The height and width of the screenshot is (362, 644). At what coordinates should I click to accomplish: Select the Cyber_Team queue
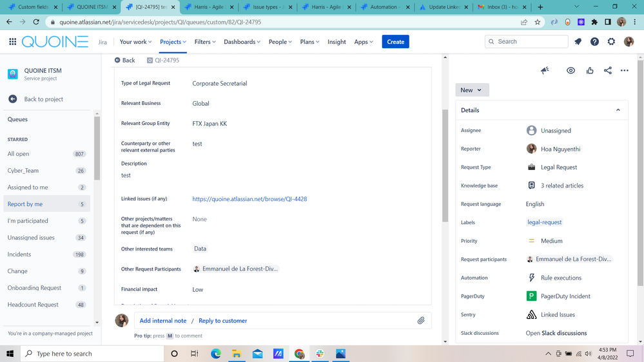point(46,171)
